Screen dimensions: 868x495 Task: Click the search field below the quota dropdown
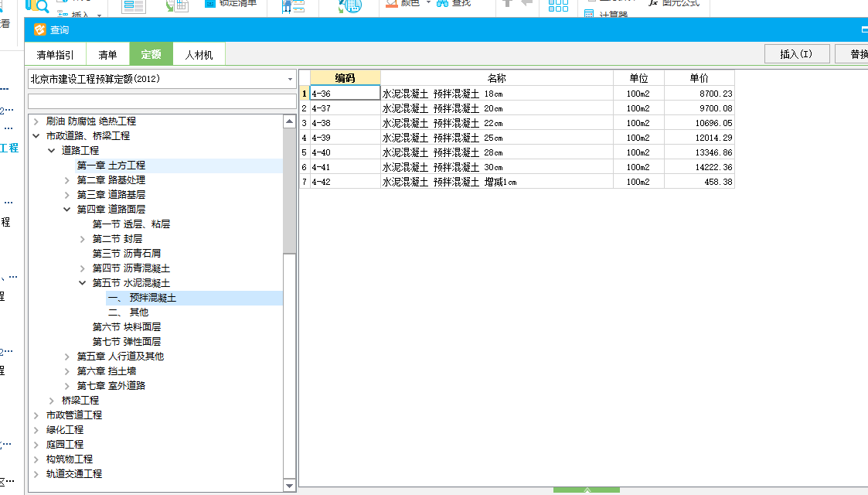162,101
